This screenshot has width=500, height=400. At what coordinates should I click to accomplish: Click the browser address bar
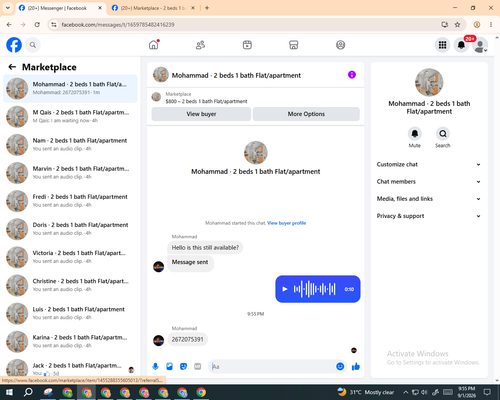coord(247,25)
